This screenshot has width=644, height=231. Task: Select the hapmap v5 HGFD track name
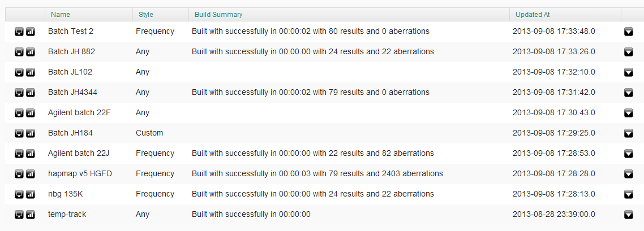(80, 174)
